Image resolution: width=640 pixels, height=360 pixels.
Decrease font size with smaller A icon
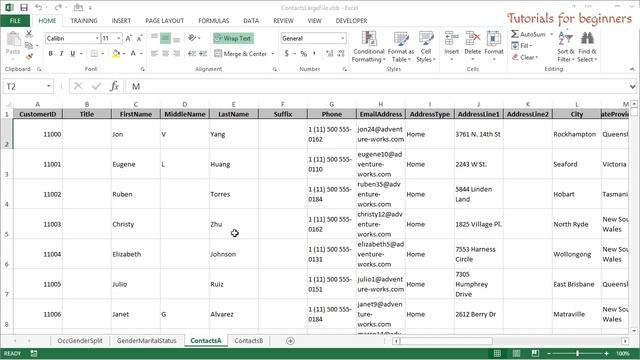point(139,38)
